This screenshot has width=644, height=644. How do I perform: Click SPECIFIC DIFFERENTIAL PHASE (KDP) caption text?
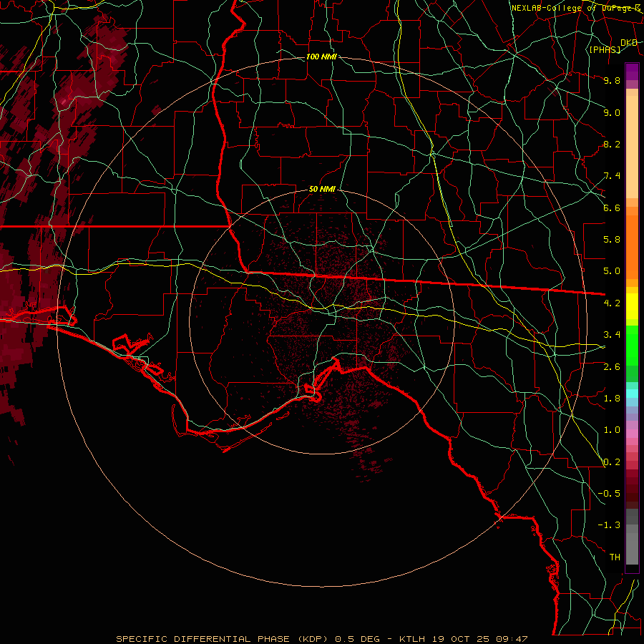(221, 639)
